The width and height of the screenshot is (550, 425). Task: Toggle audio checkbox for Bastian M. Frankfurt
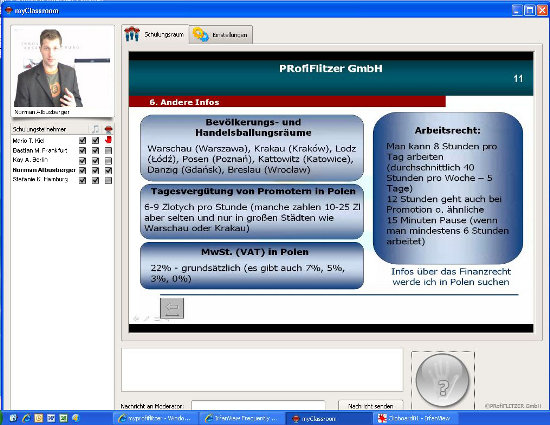tap(95, 150)
